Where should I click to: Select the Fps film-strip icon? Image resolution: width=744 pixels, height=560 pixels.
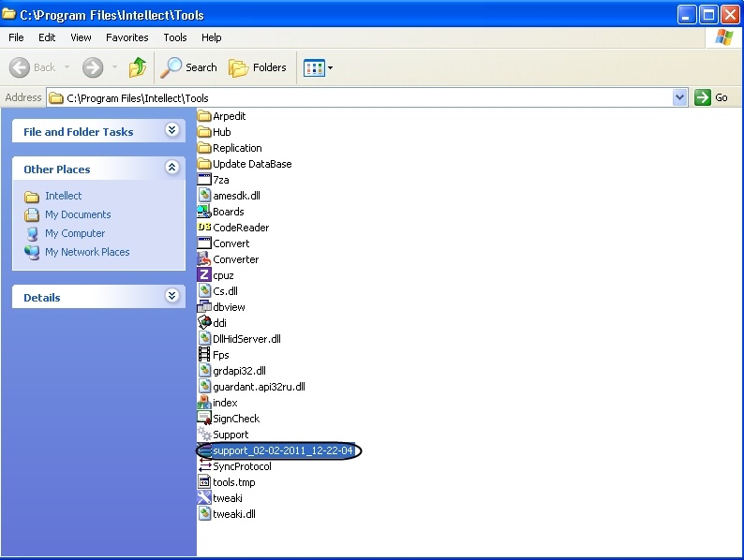204,355
